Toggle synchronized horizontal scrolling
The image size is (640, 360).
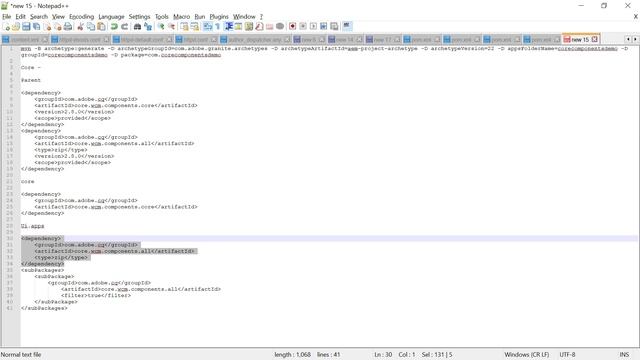tap(195, 27)
